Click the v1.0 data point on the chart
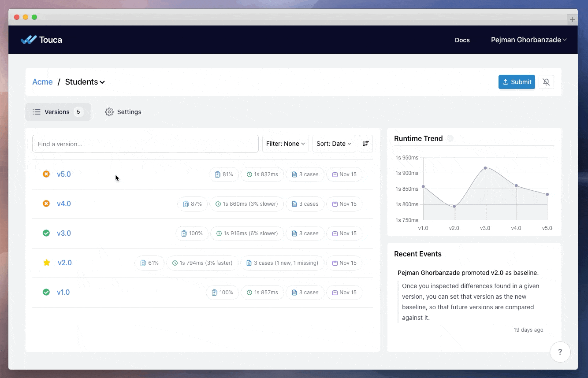588x378 pixels. pyautogui.click(x=423, y=187)
